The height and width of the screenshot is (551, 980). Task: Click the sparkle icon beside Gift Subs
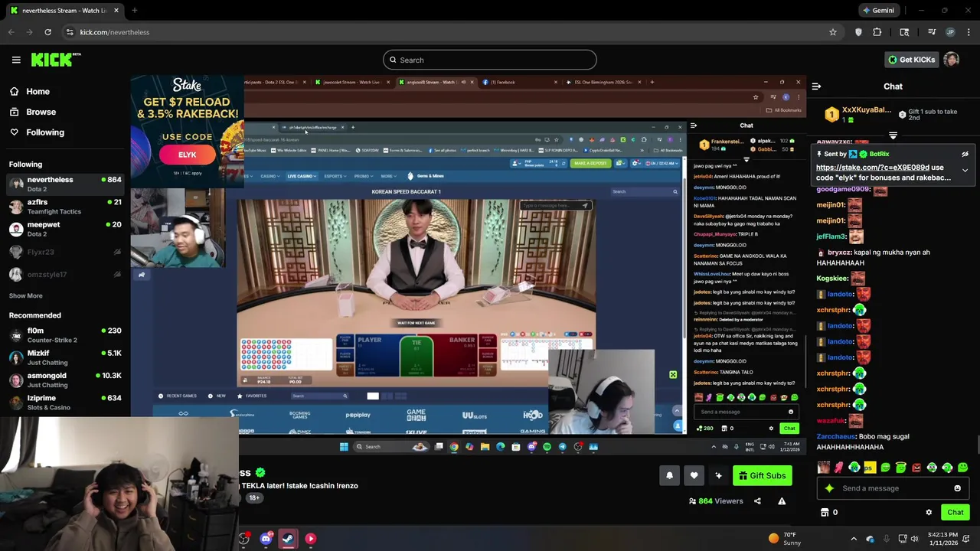pos(718,476)
